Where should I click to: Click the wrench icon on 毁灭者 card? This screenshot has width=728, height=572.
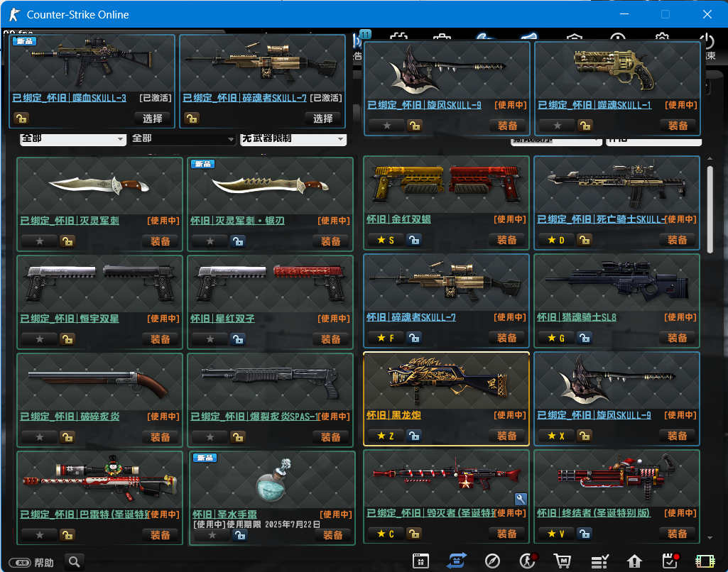pyautogui.click(x=521, y=499)
